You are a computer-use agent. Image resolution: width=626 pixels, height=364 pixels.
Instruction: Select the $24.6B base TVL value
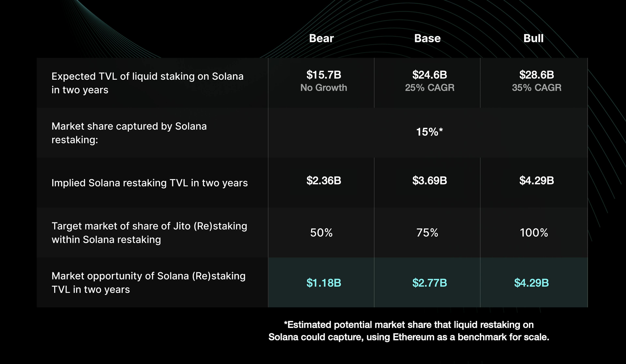click(430, 75)
